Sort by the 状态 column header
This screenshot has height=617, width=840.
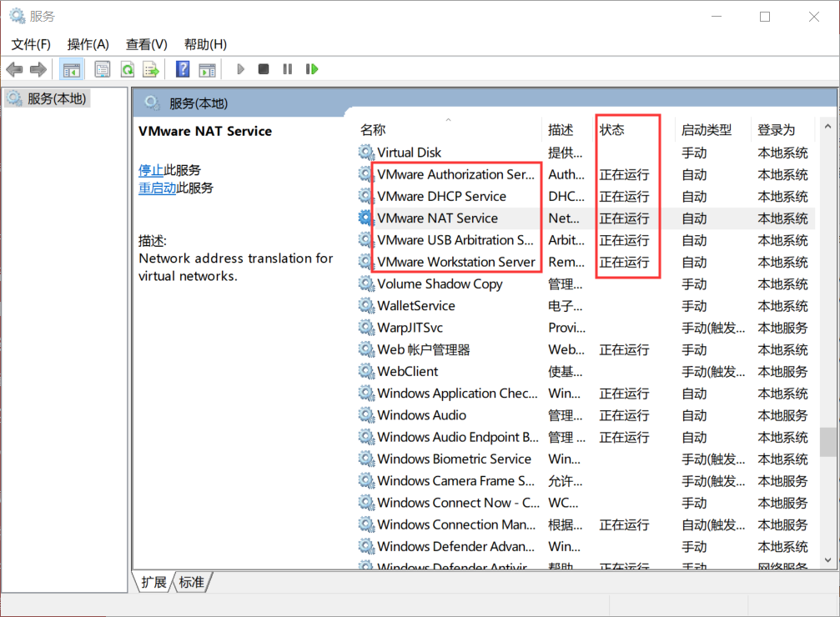(x=634, y=129)
